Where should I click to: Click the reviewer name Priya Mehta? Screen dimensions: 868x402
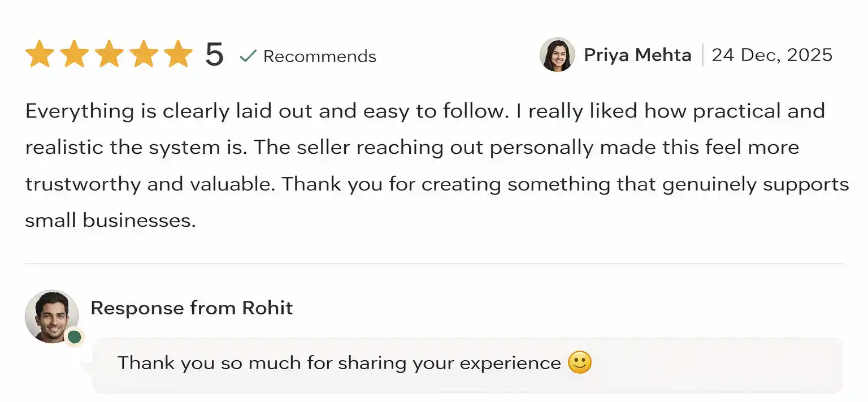637,55
